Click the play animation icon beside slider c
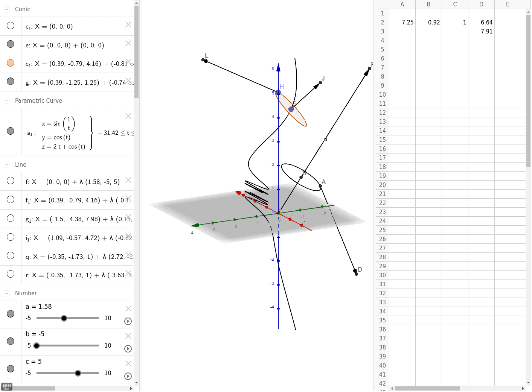Image resolution: width=532 pixels, height=392 pixels. point(128,376)
